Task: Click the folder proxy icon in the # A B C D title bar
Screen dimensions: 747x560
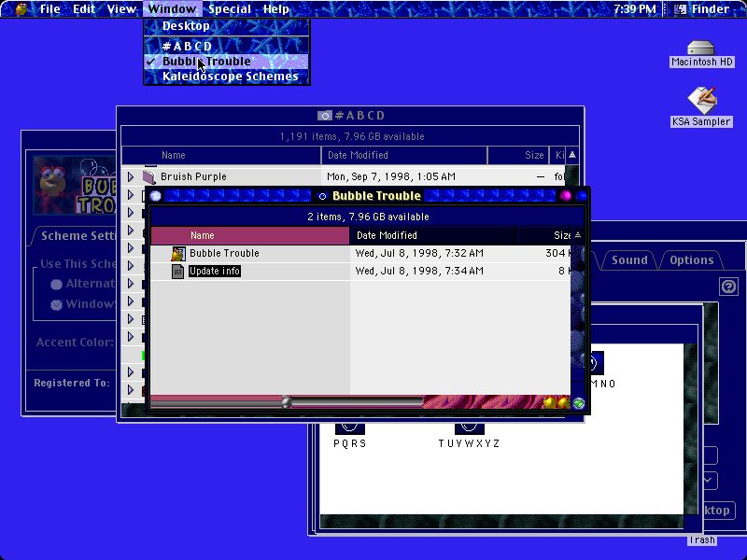Action: tap(324, 116)
